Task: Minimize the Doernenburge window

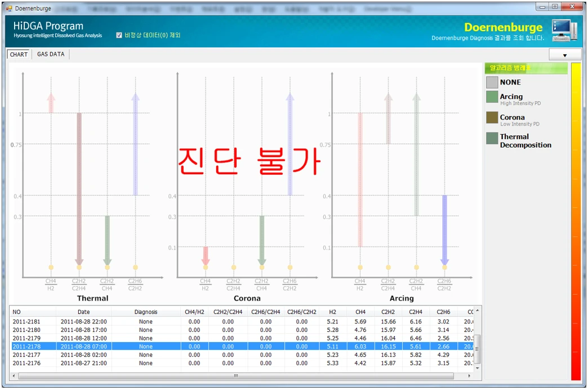Action: [x=542, y=7]
